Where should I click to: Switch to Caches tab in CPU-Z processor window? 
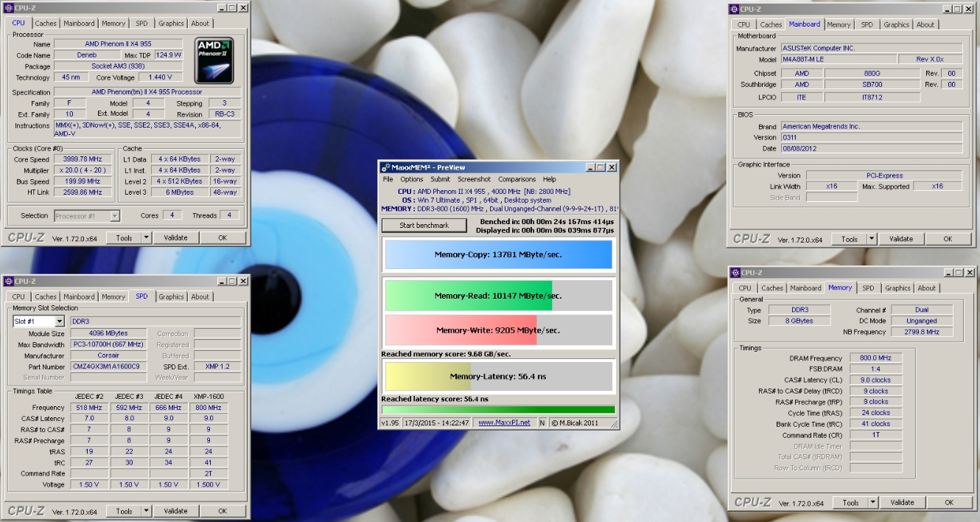click(46, 24)
